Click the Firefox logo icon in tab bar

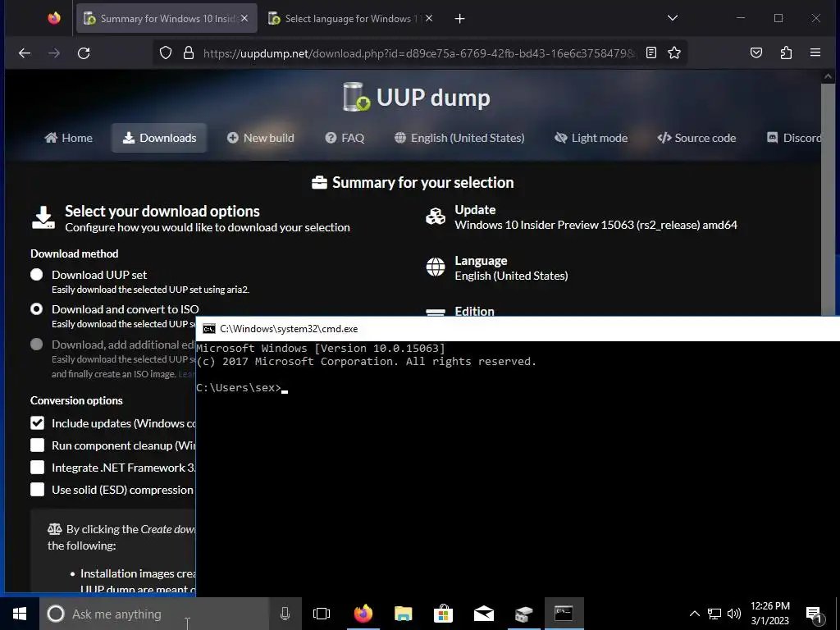(x=54, y=18)
